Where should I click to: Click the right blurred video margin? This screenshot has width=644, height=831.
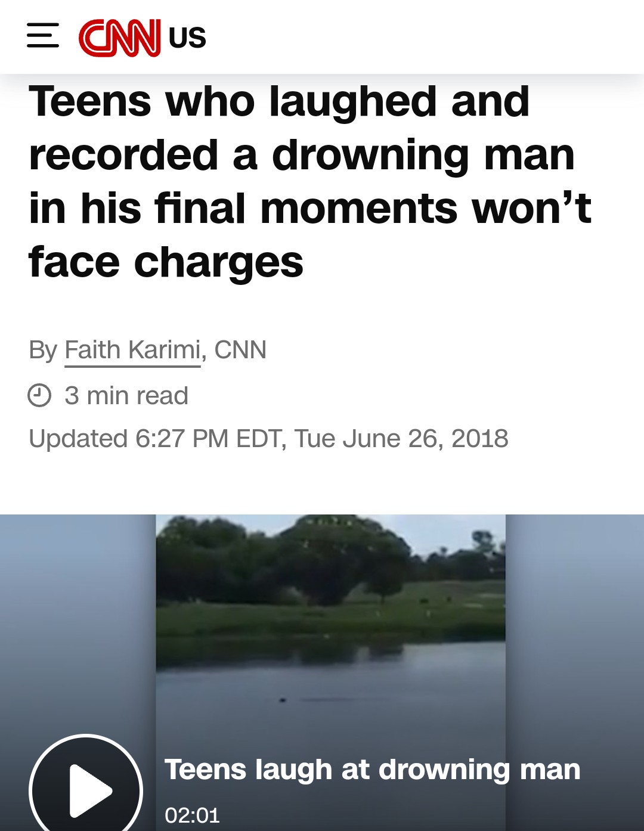click(575, 632)
